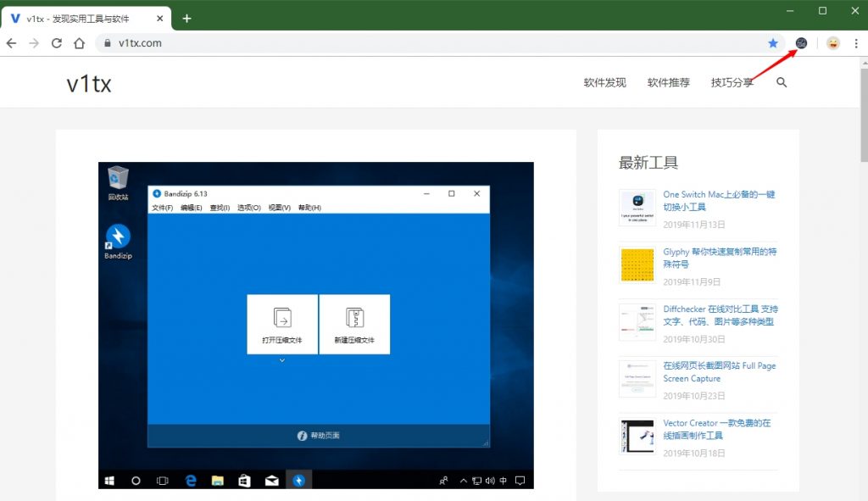Click Edge icon on pictured taskbar
Image resolution: width=868 pixels, height=501 pixels.
191,481
